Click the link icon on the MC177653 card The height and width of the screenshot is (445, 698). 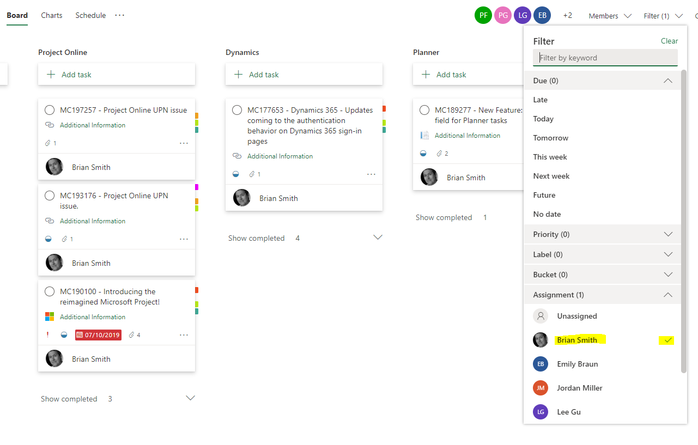(237, 156)
